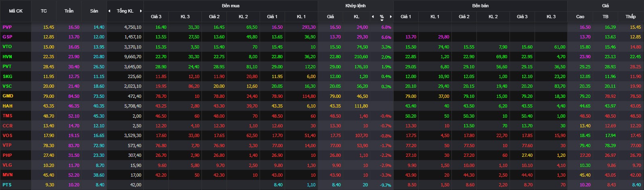Open stock ticker GMD

pos(8,96)
